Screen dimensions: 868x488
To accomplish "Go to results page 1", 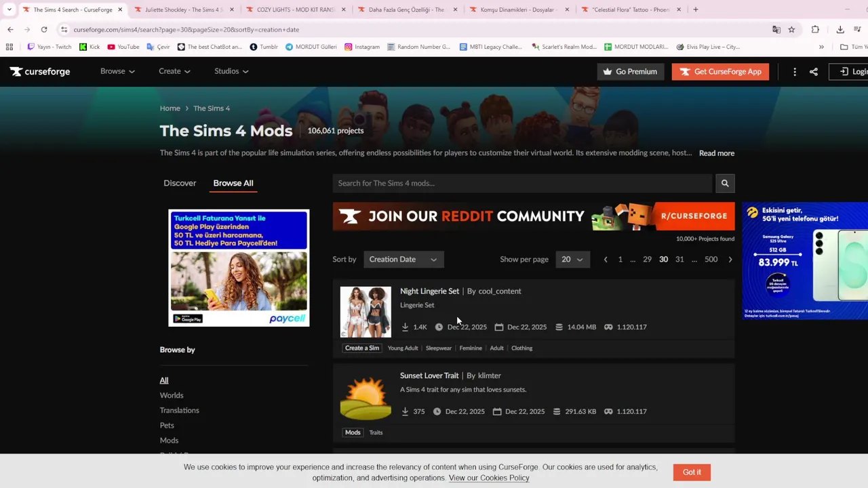I will [620, 260].
